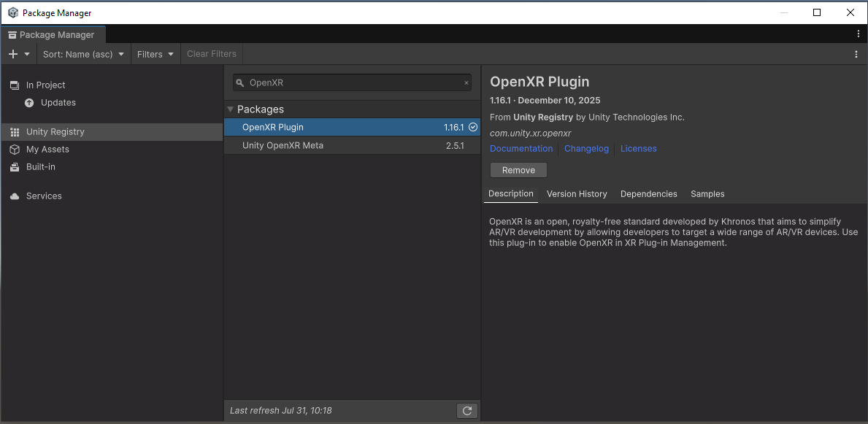Open the Documentation link

tap(521, 149)
